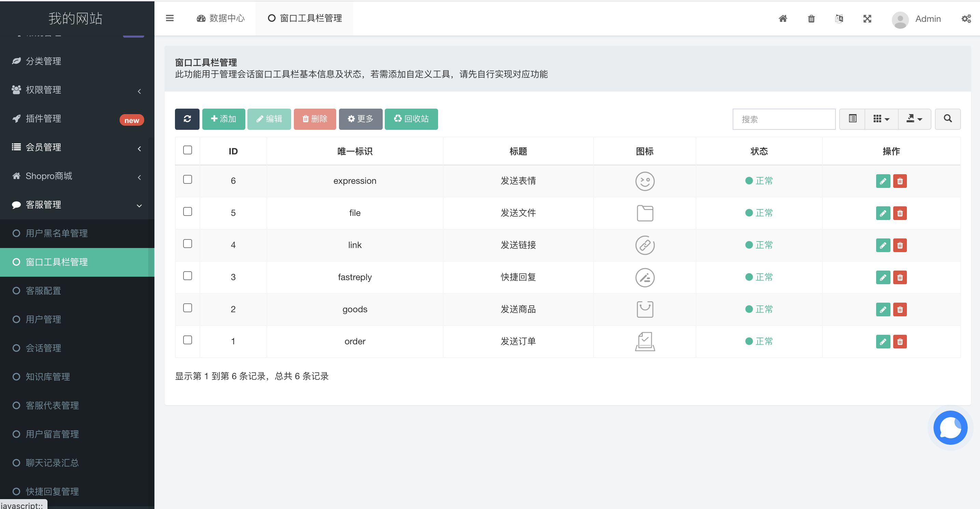Check the checkbox for the goods row
This screenshot has height=509, width=980.
(x=187, y=308)
